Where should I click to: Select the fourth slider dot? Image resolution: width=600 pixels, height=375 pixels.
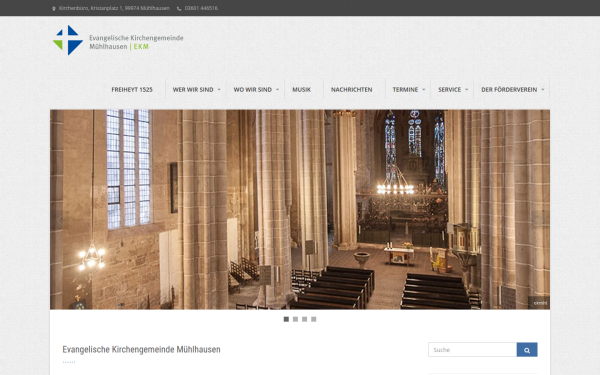click(x=314, y=319)
